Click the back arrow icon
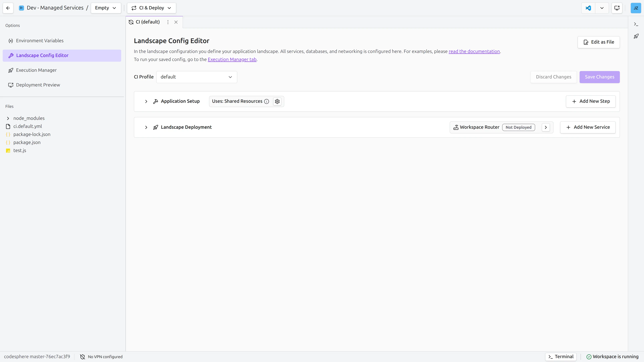The height and width of the screenshot is (362, 644). (8, 8)
